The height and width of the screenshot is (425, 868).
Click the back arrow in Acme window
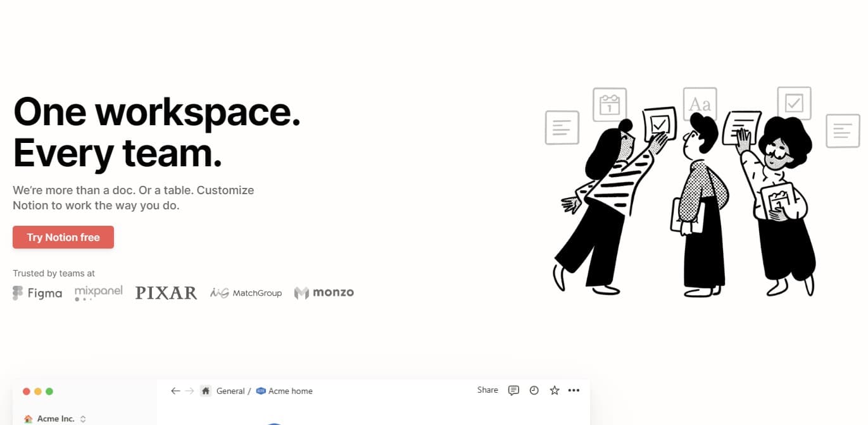click(x=176, y=391)
